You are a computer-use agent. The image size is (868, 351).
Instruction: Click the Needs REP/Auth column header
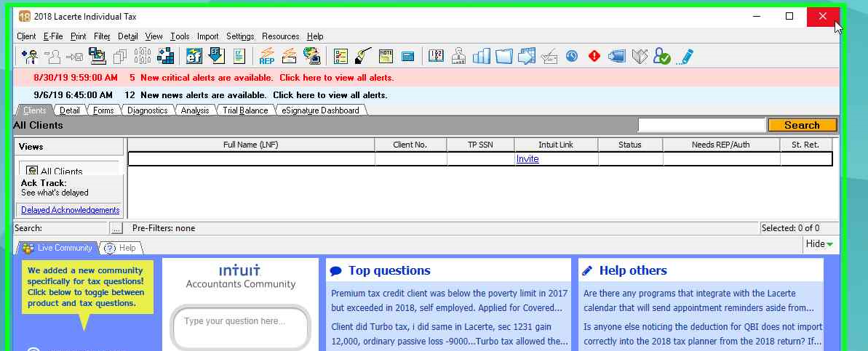721,145
